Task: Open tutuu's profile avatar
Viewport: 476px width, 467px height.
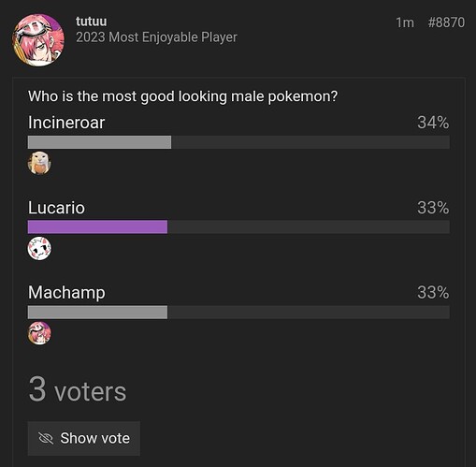Action: pos(38,40)
